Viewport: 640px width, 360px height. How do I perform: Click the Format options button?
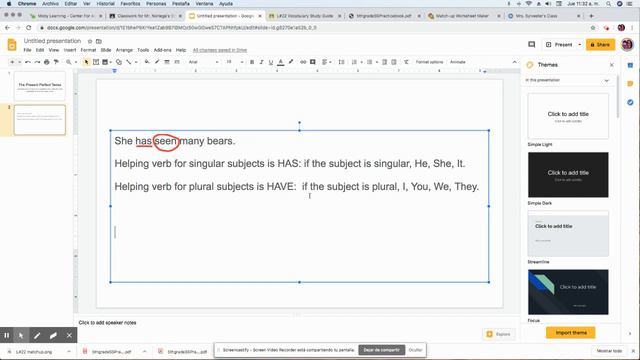coord(429,62)
